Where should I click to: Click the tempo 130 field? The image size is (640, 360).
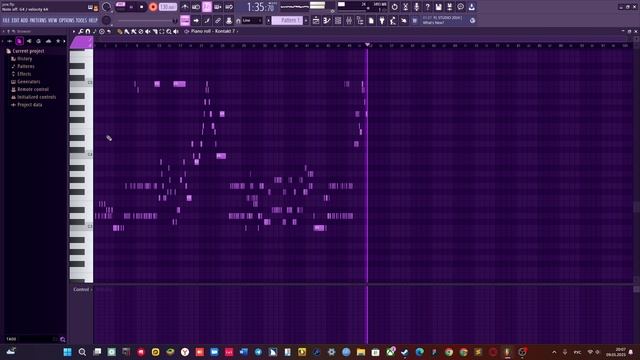click(167, 7)
